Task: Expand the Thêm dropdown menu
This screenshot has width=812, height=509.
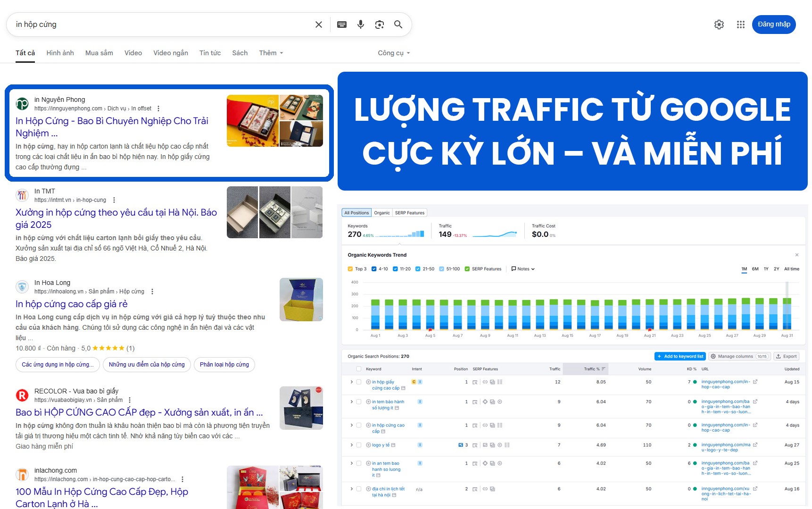Action: (x=271, y=53)
